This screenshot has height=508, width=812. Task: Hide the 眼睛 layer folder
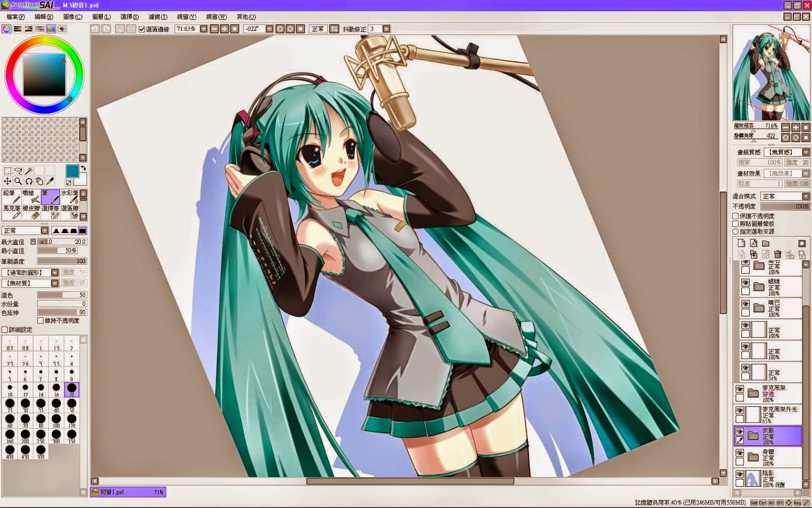click(746, 282)
